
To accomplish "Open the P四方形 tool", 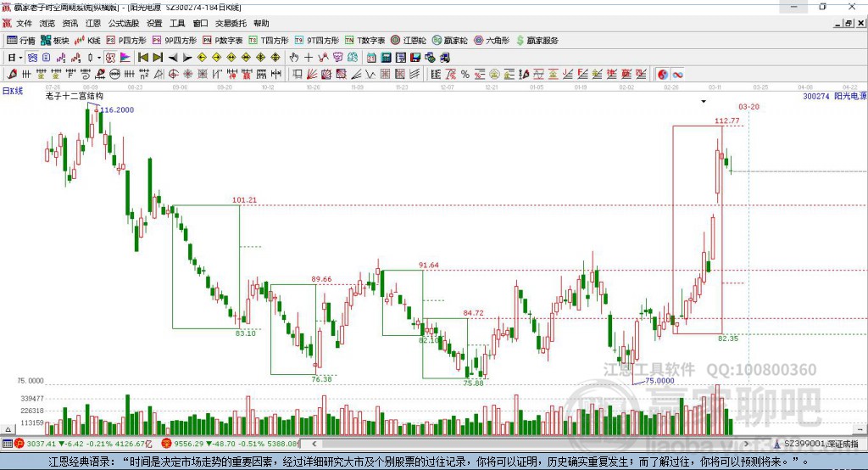I will pos(126,41).
